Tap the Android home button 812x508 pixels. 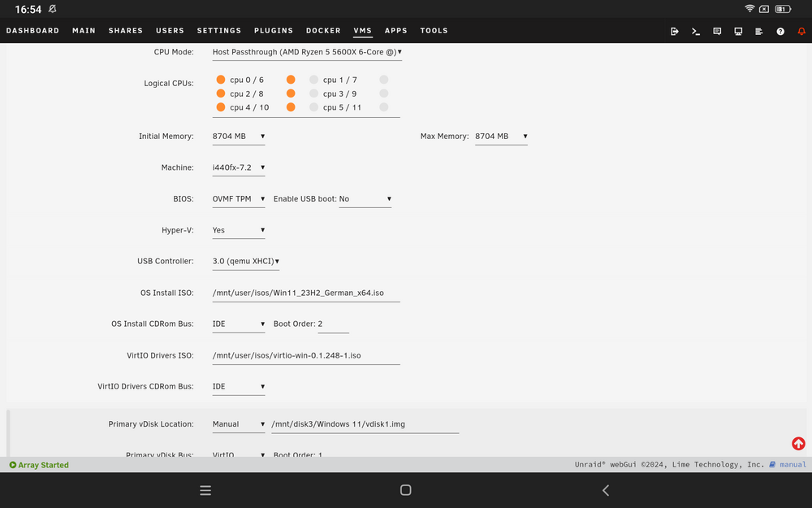pos(405,490)
